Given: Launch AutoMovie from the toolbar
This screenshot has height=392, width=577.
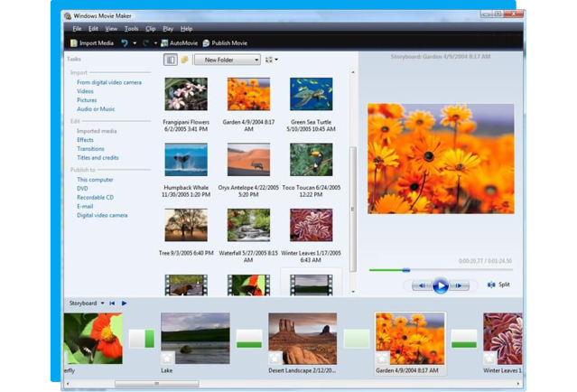Looking at the screenshot, I should (x=179, y=43).
